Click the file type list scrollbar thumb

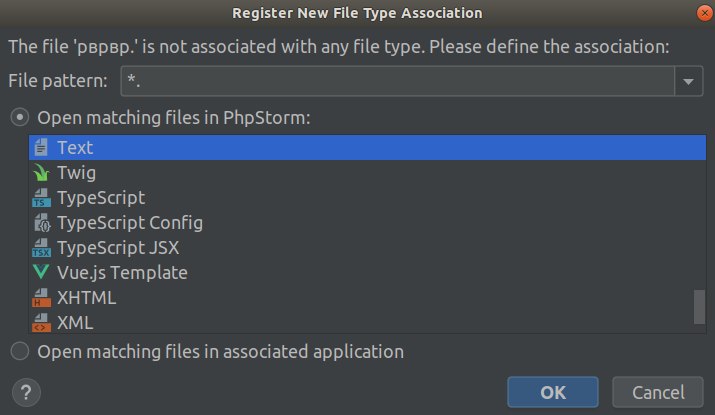point(699,307)
